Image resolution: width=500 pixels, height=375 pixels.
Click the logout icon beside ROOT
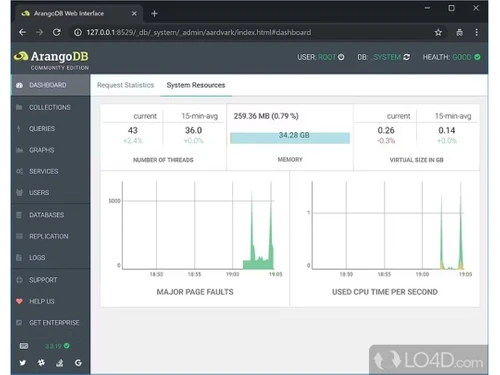(x=341, y=57)
